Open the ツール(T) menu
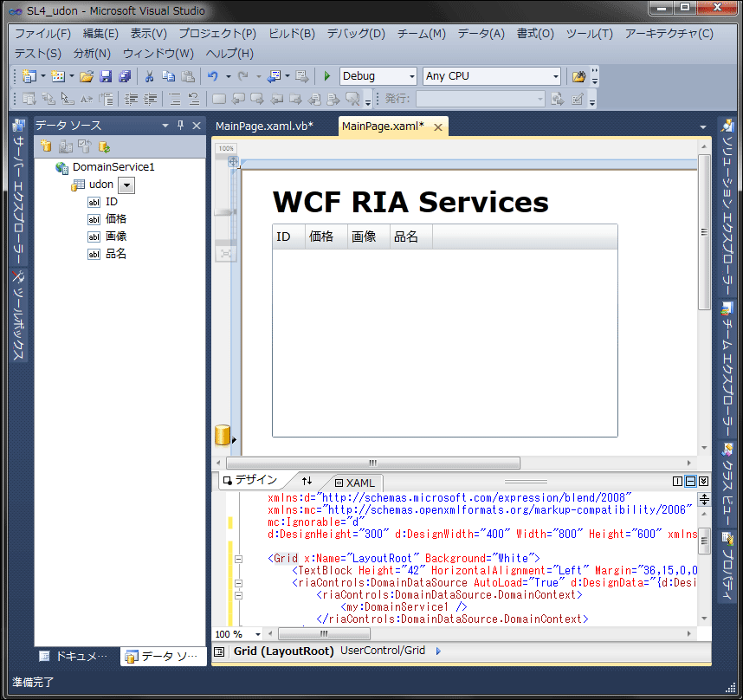Screen dimensions: 743x700 [590, 34]
